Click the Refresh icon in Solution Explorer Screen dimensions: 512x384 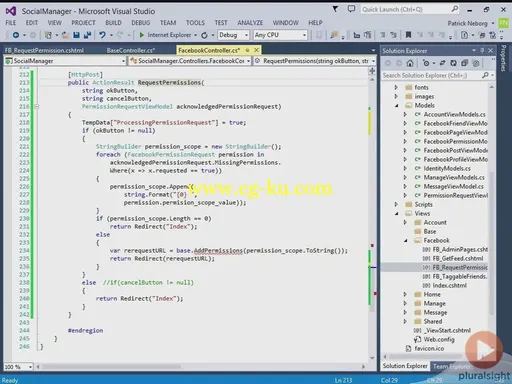[x=453, y=63]
